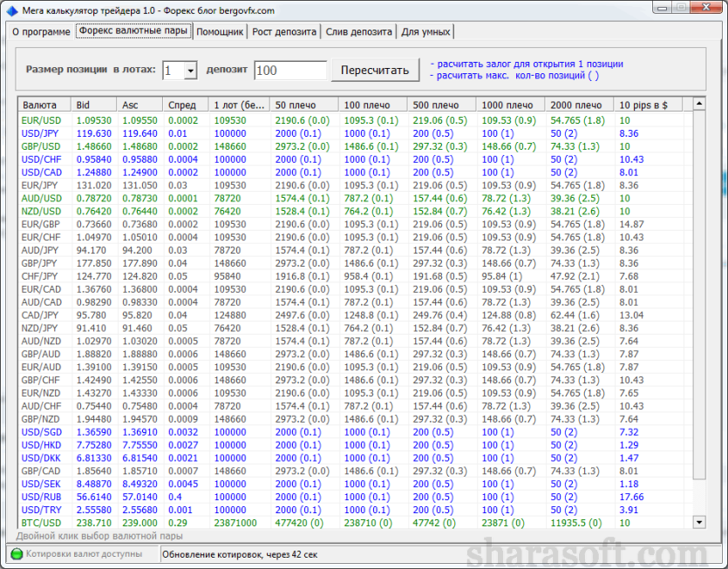Click the 50 плечо column header

point(304,105)
